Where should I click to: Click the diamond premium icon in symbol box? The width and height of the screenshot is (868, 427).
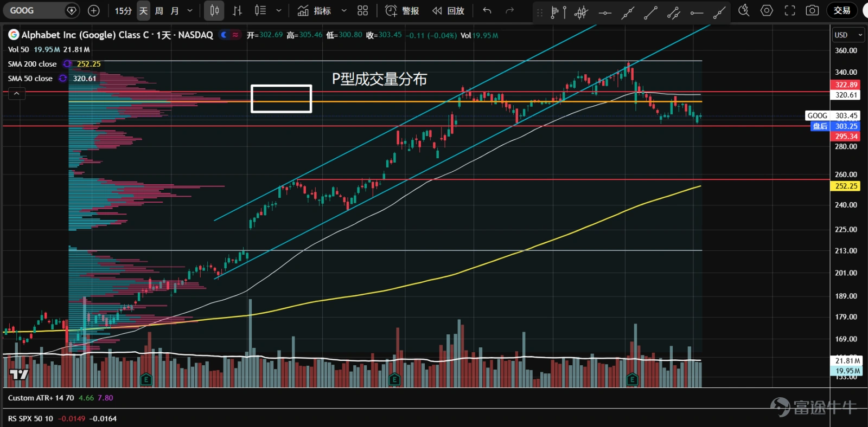(x=72, y=10)
